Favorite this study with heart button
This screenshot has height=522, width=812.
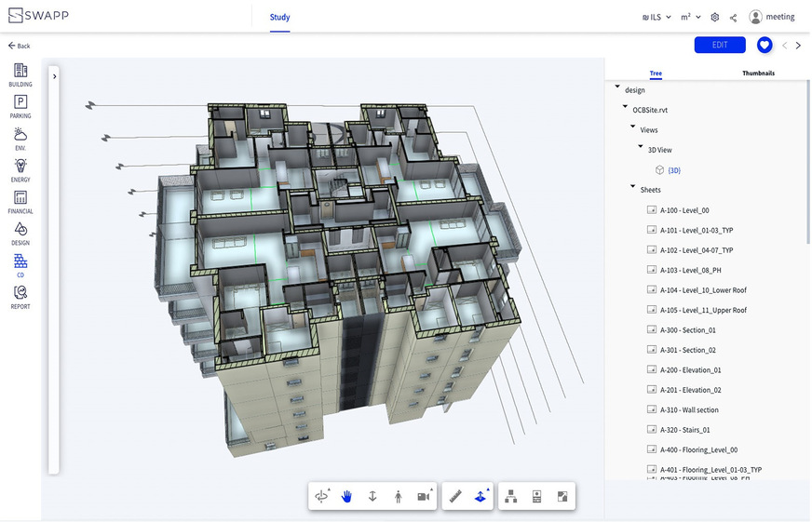click(x=765, y=45)
